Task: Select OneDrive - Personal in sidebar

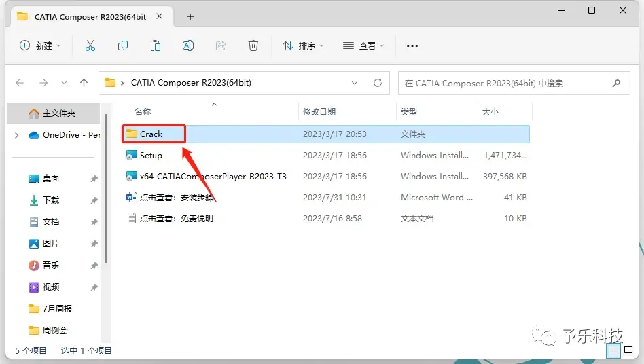Action: 64,135
